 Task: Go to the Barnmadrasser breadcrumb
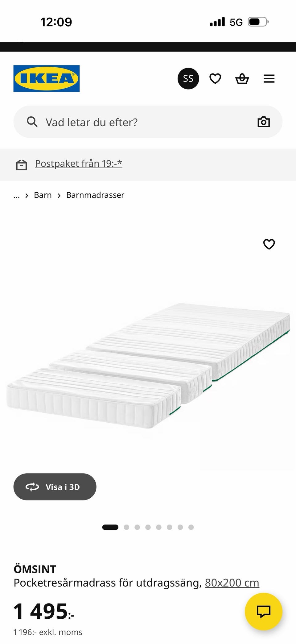(95, 195)
